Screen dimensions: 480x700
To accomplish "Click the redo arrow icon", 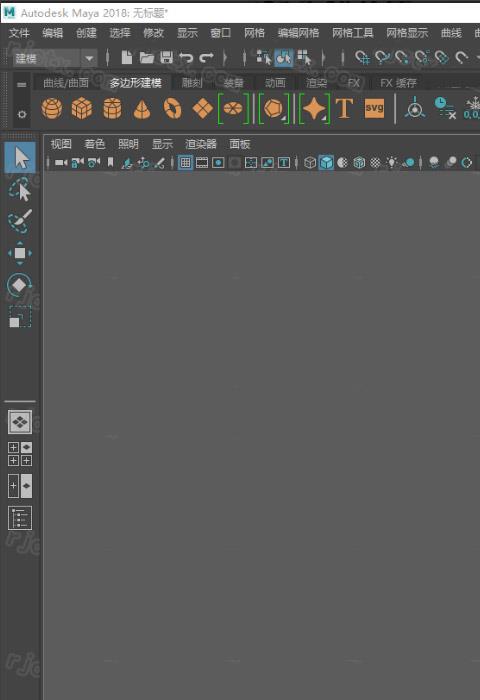I will [206, 58].
